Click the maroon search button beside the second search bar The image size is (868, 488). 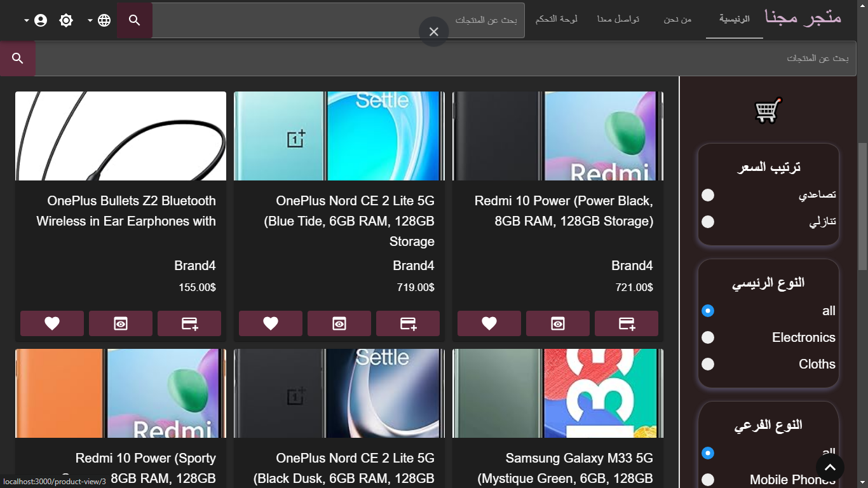pyautogui.click(x=18, y=58)
